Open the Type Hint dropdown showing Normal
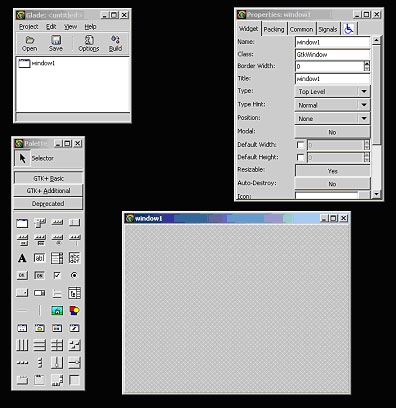 332,105
